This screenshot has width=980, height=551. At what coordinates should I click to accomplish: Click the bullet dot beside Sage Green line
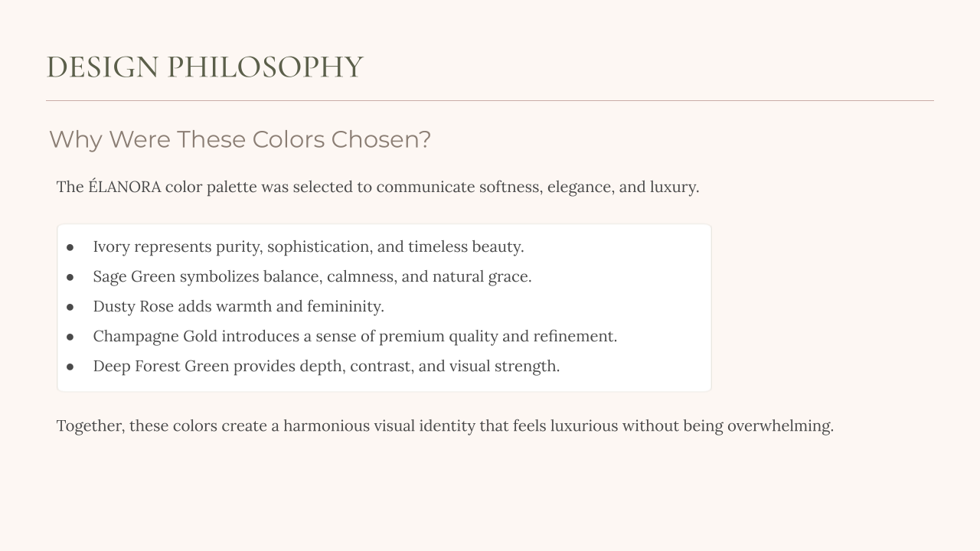coord(70,277)
